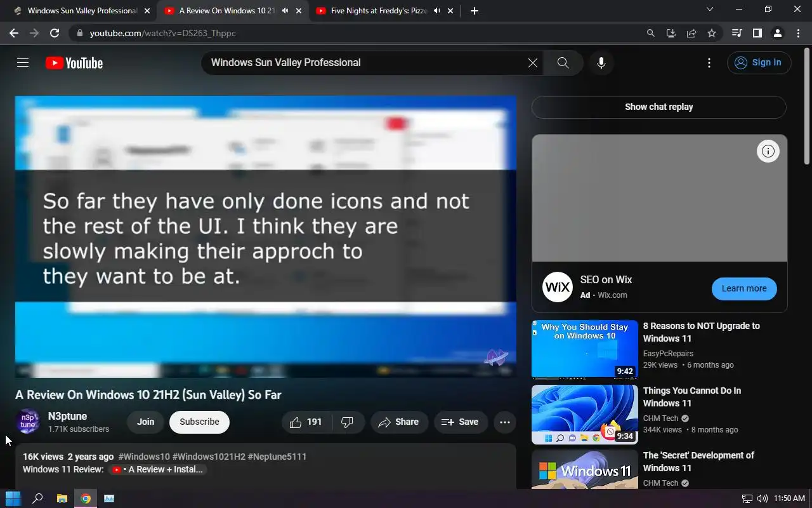Open ad info icon on Wix ad

point(768,151)
